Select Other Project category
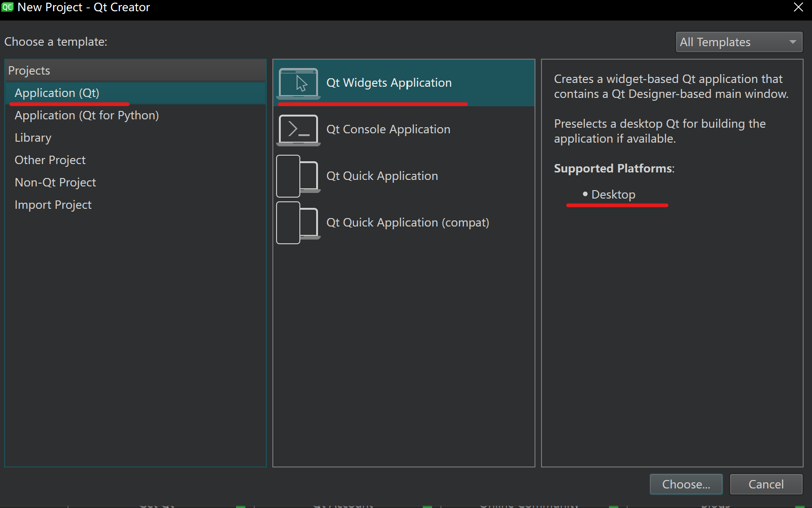812x508 pixels. [x=50, y=160]
